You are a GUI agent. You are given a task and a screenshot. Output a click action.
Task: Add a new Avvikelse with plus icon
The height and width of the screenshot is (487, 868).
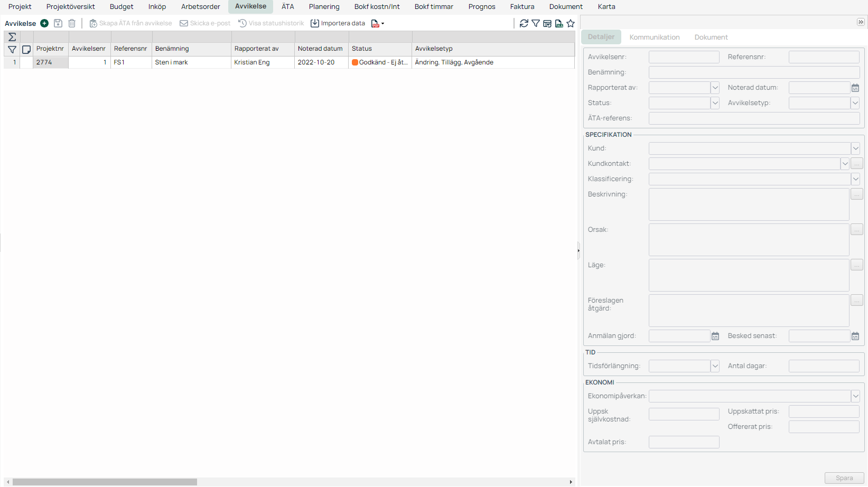pos(44,23)
